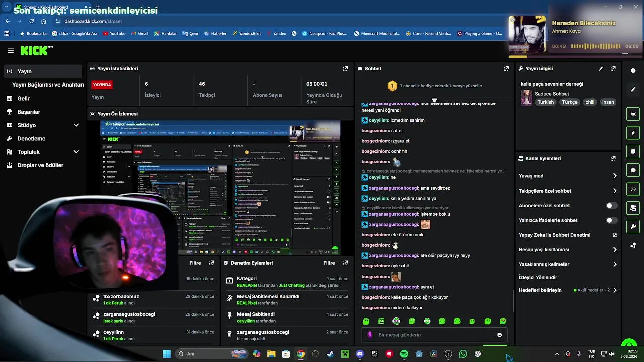Toggle the wrench icon in right sidebar
Screen dimensions: 644x362
coord(633,227)
